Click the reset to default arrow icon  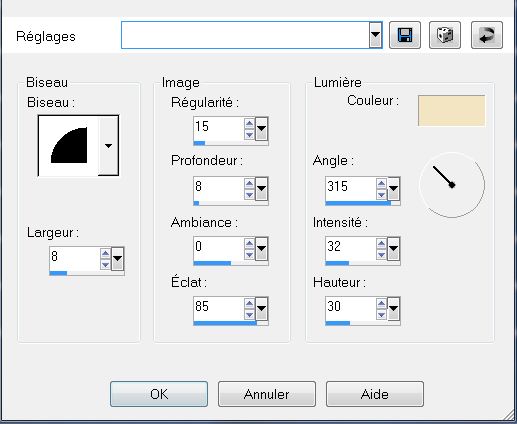[487, 35]
